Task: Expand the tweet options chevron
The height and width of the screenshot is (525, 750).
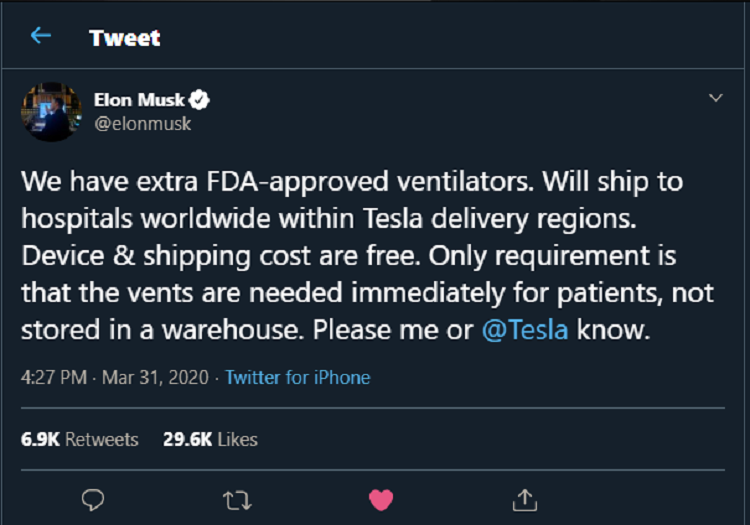Action: pos(715,98)
